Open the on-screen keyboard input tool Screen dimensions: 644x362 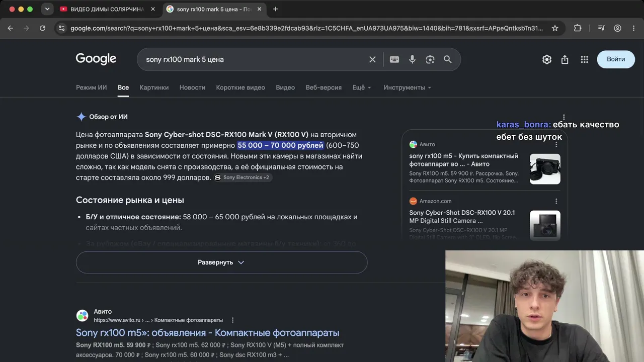pyautogui.click(x=394, y=59)
